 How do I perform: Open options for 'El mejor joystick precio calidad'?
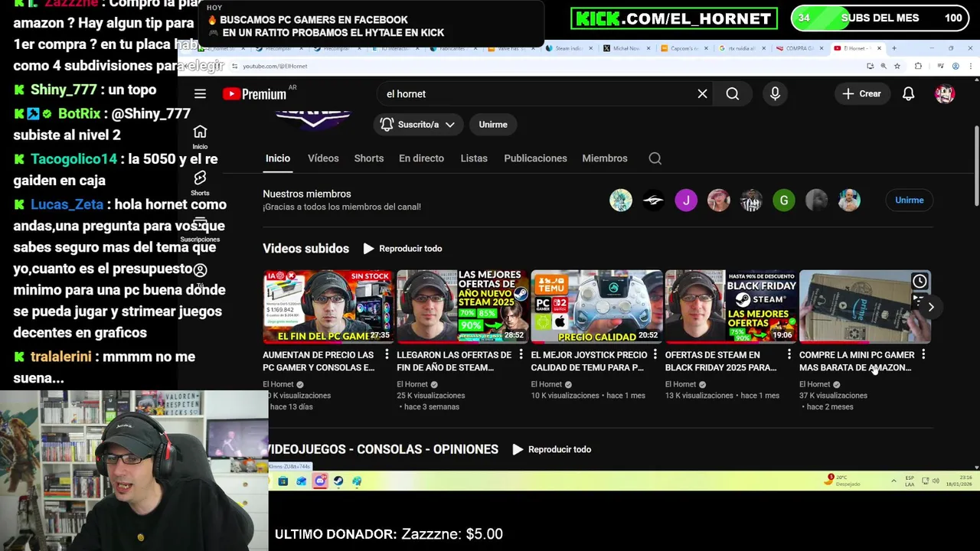coord(655,355)
